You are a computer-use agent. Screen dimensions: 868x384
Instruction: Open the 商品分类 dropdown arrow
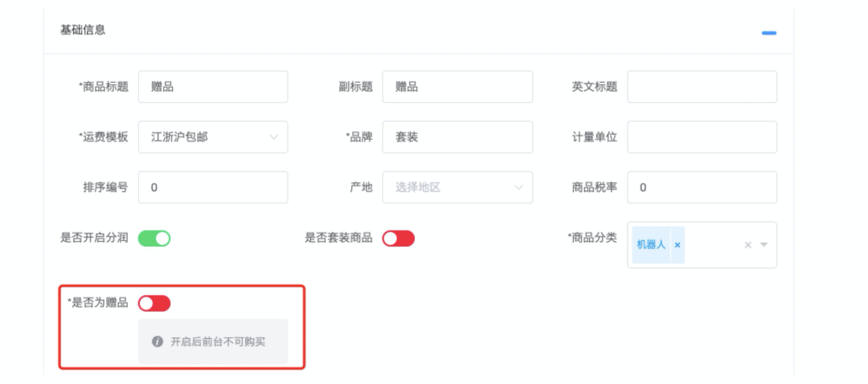[x=764, y=245]
